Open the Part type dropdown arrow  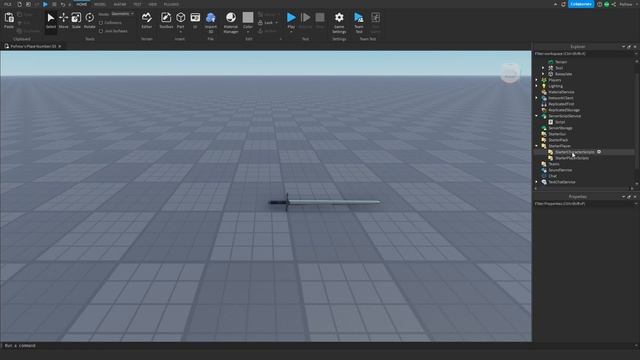tap(180, 32)
